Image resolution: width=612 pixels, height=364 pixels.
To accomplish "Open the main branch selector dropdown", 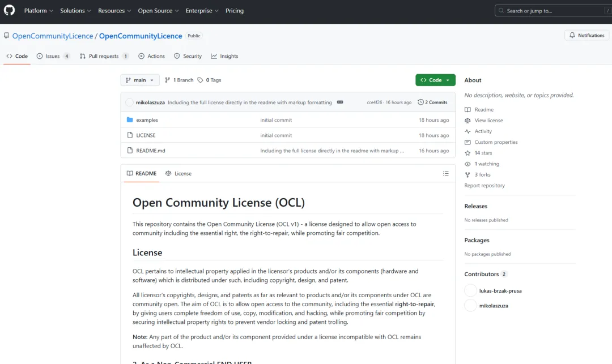I will coord(140,80).
